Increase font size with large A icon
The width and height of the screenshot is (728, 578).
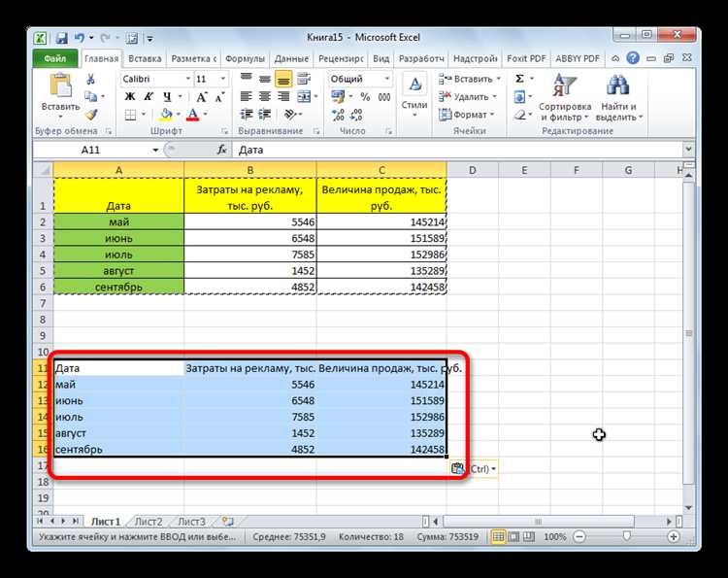coord(201,97)
